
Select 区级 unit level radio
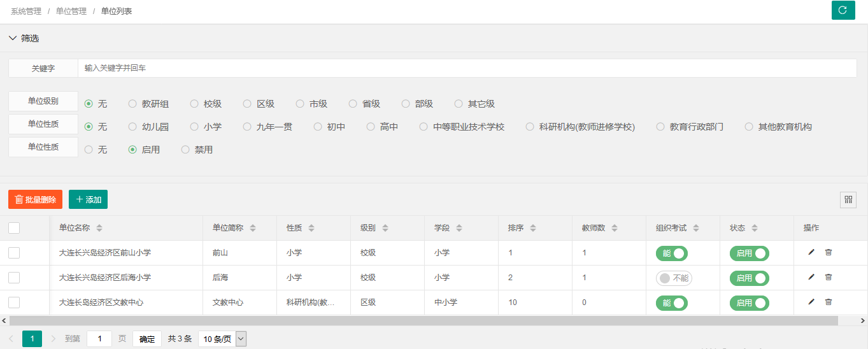click(x=247, y=104)
